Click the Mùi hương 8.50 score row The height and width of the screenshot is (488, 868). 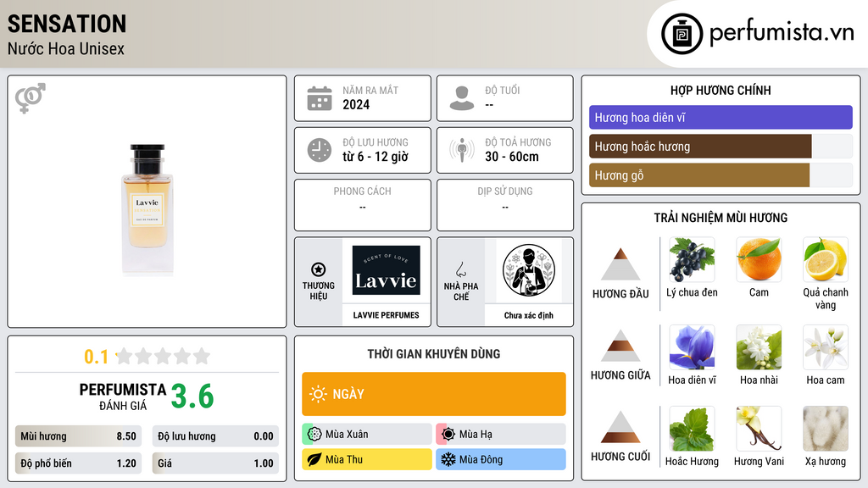pyautogui.click(x=79, y=436)
